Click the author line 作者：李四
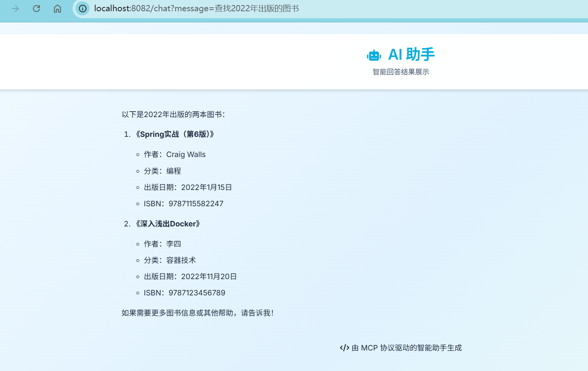The width and height of the screenshot is (588, 371). point(162,244)
